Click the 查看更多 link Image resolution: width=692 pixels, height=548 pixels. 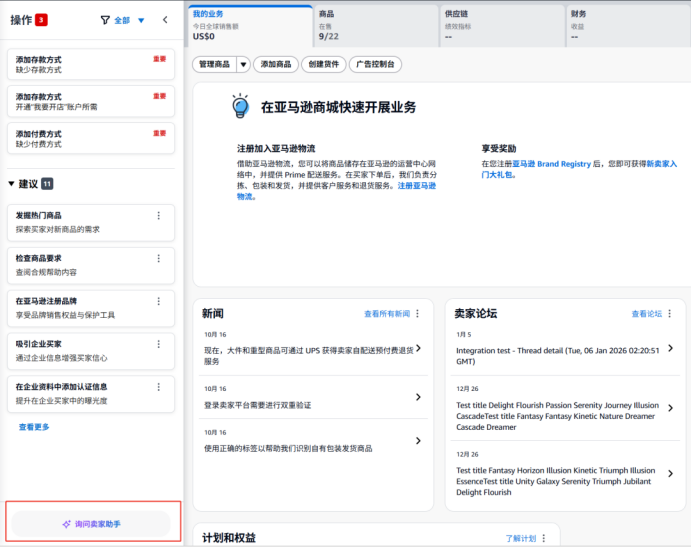tap(34, 427)
